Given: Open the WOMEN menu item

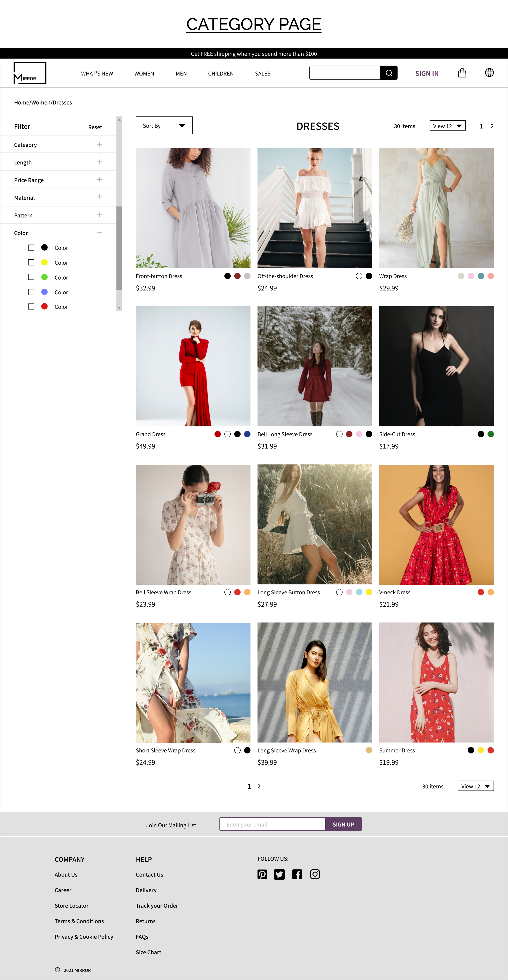Looking at the screenshot, I should click(x=144, y=74).
